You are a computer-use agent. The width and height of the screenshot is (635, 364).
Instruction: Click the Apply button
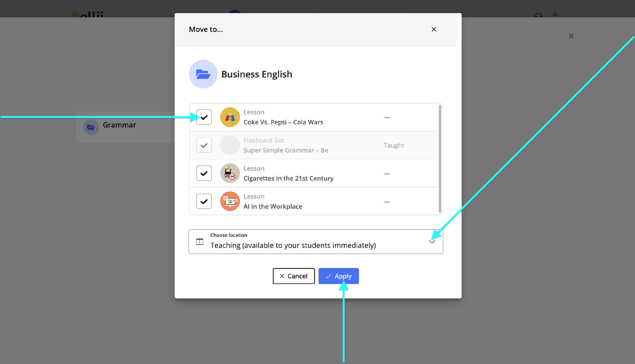point(338,276)
